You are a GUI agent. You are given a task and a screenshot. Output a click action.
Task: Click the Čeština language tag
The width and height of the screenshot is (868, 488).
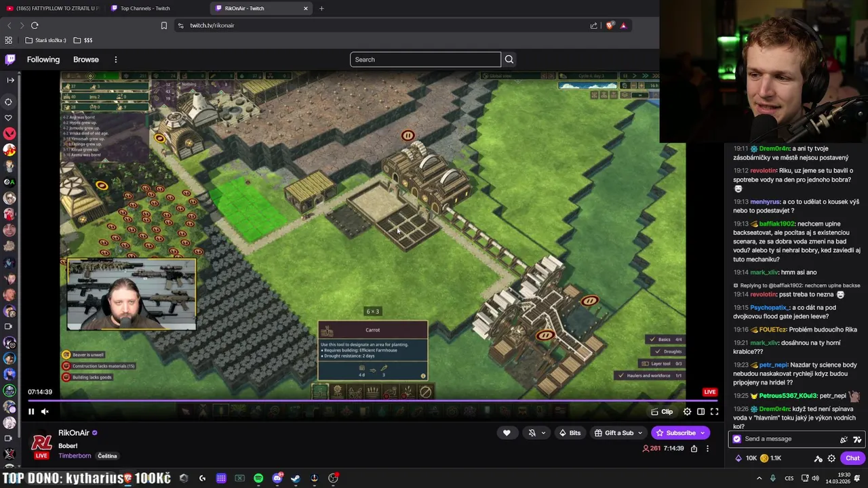click(x=107, y=456)
